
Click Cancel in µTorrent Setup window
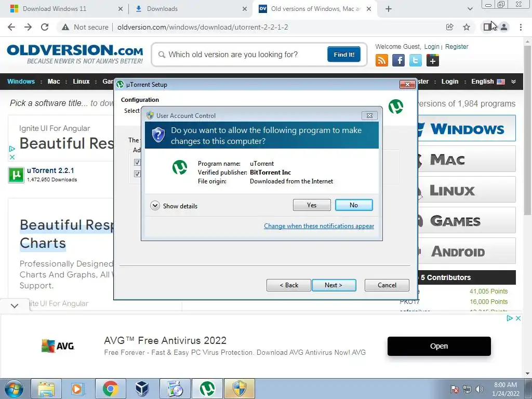pos(387,285)
